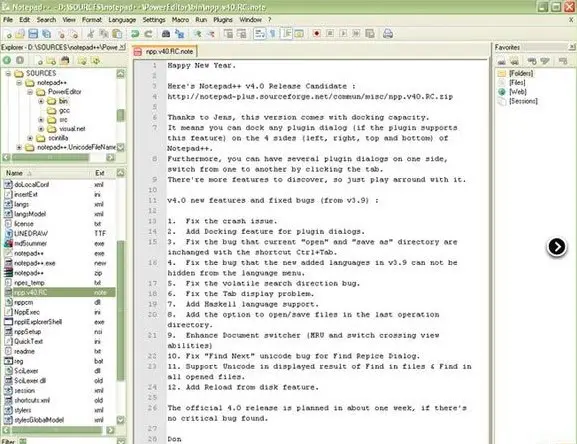Viewport: 577px width, 444px height.
Task: Click the Redo arrow icon
Action: [148, 34]
